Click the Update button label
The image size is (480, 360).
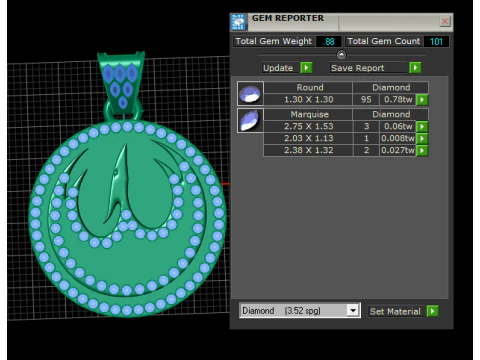click(x=278, y=68)
